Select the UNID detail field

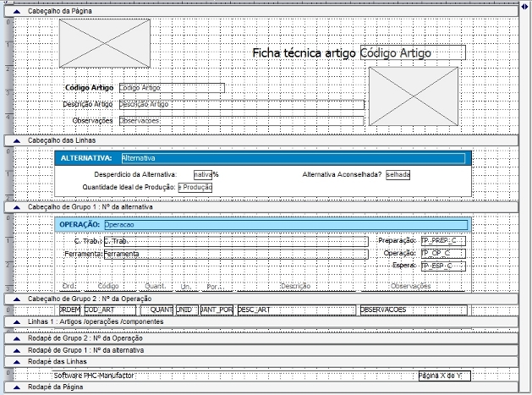coord(187,310)
